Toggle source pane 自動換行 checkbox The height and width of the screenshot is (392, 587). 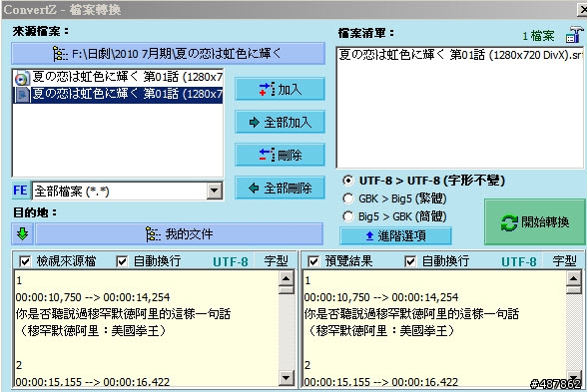tap(122, 261)
